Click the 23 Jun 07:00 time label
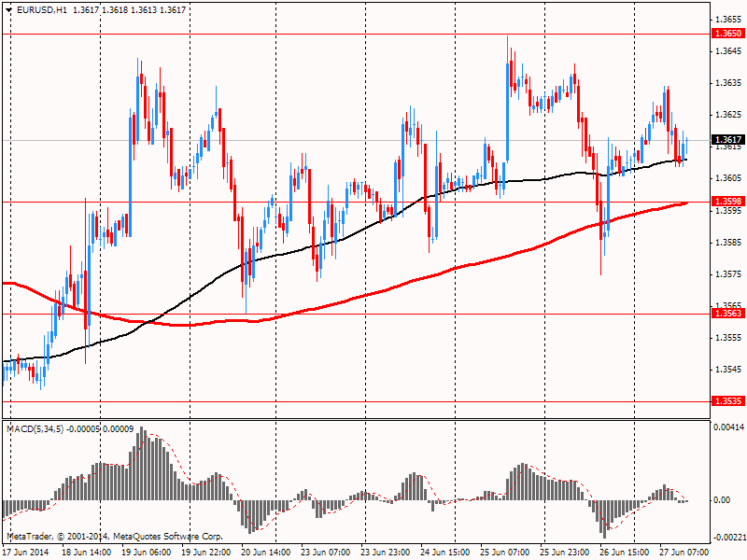Viewport: 747px width, 560px height. point(325,553)
